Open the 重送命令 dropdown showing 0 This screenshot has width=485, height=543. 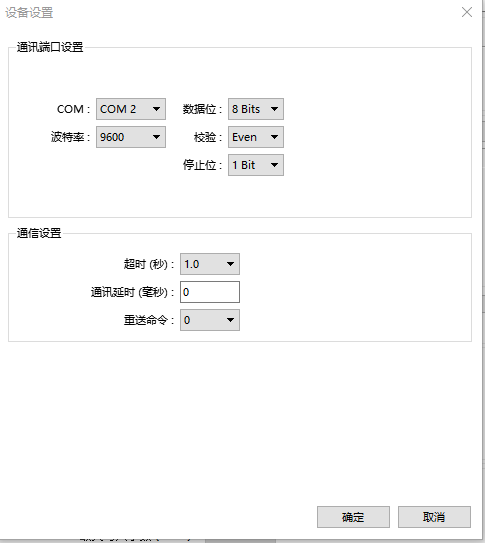[x=210, y=320]
